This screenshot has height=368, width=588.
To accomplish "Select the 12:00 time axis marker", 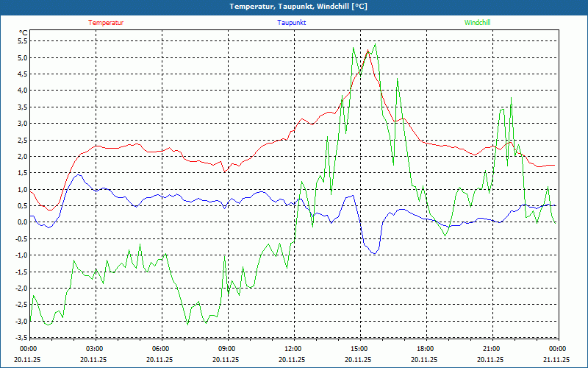I will [x=293, y=349].
